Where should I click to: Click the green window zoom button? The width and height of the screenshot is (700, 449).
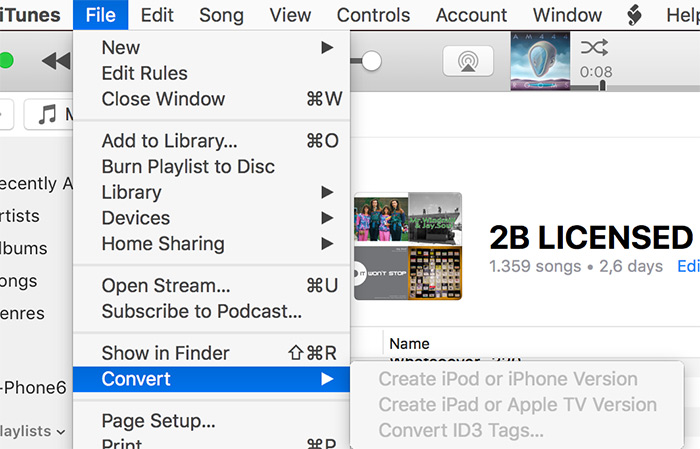(6, 60)
